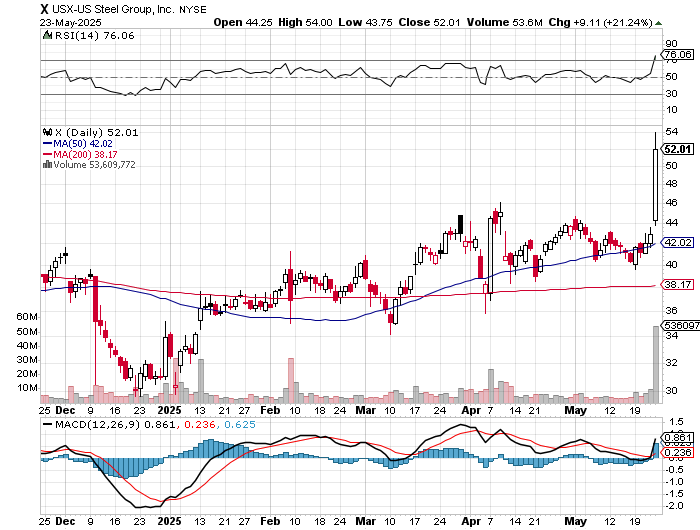700x530 pixels.
Task: Click the blue 0.625 histogram value in the MACD legend
Action: pyautogui.click(x=240, y=424)
